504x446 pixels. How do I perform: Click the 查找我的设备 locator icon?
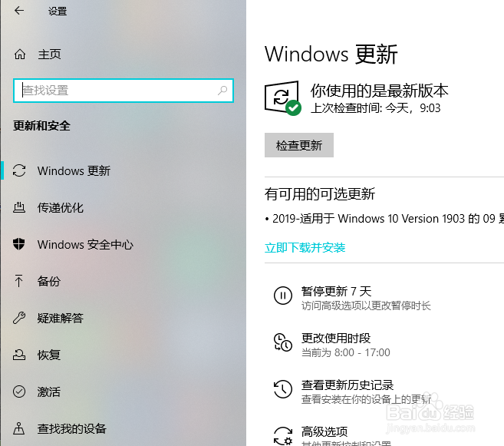(x=19, y=428)
